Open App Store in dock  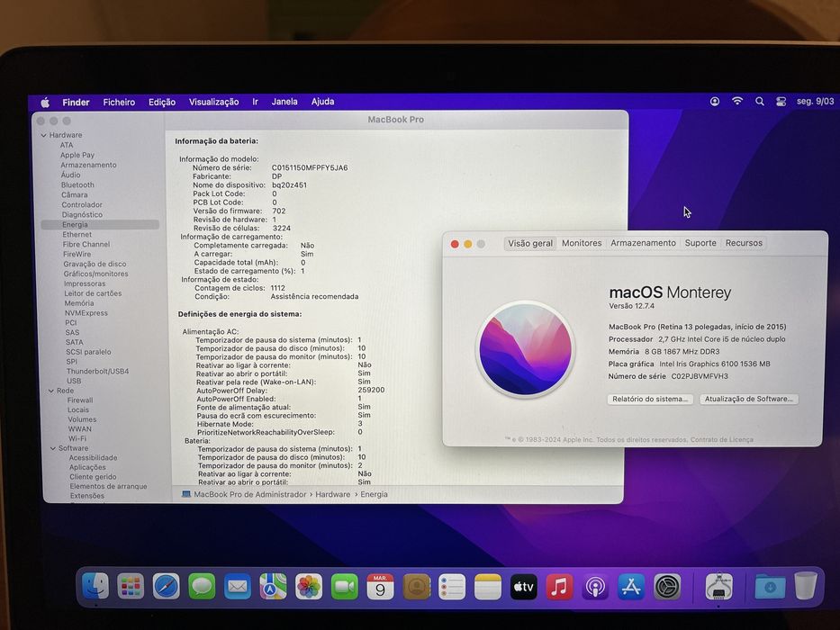click(x=631, y=586)
